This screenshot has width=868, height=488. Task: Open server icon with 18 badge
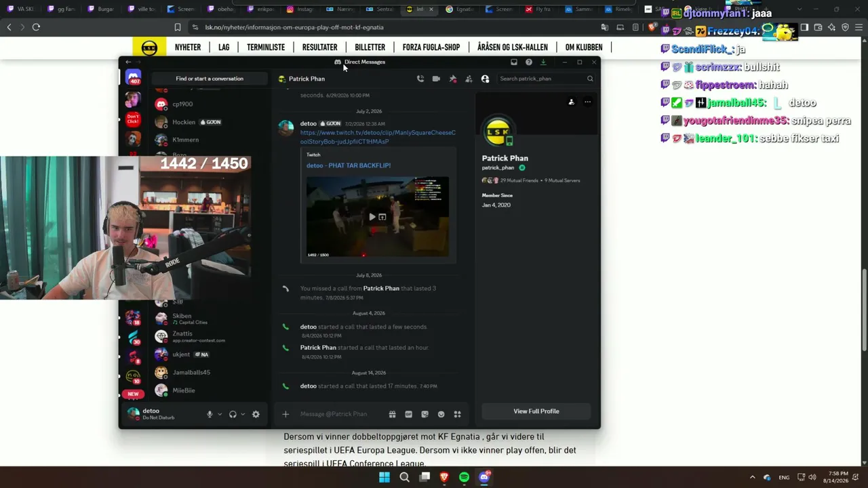133,317
